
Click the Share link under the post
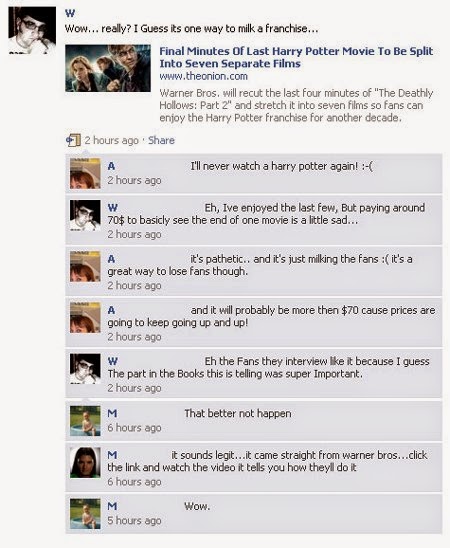pyautogui.click(x=161, y=140)
